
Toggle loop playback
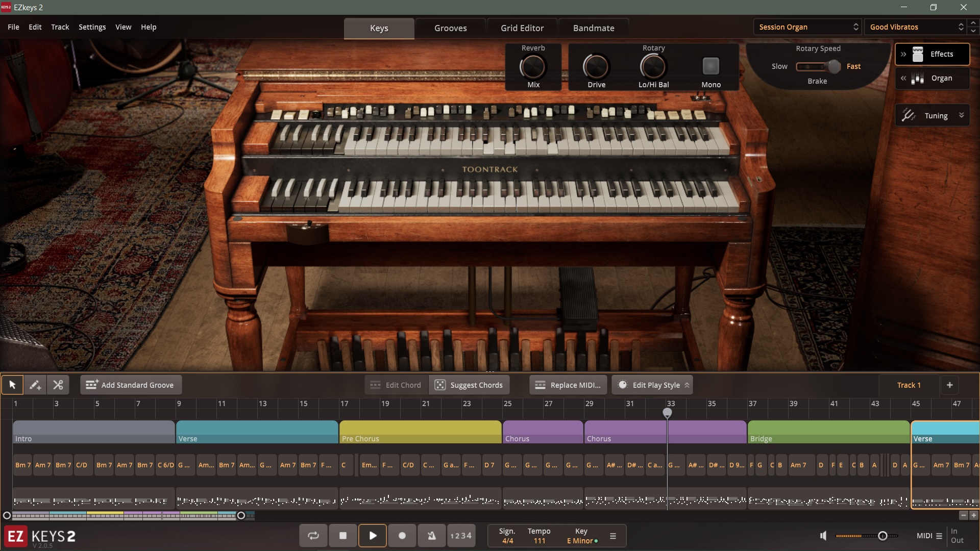(313, 536)
